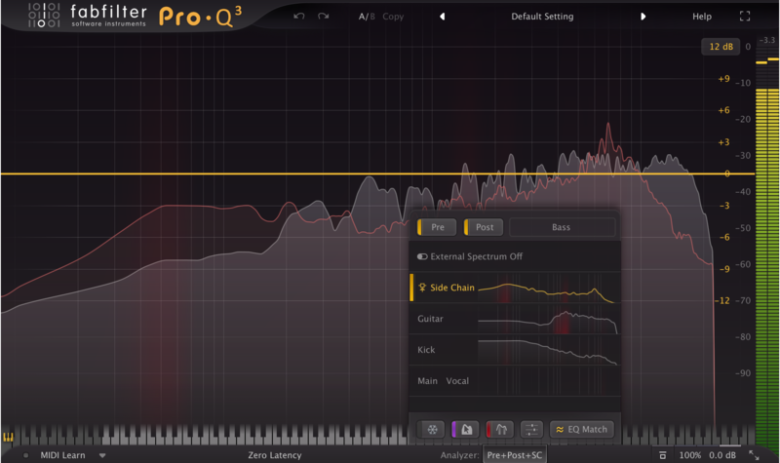The width and height of the screenshot is (780, 463).
Task: Click the FabFilter Pro-Q 3 logo
Action: tap(134, 16)
